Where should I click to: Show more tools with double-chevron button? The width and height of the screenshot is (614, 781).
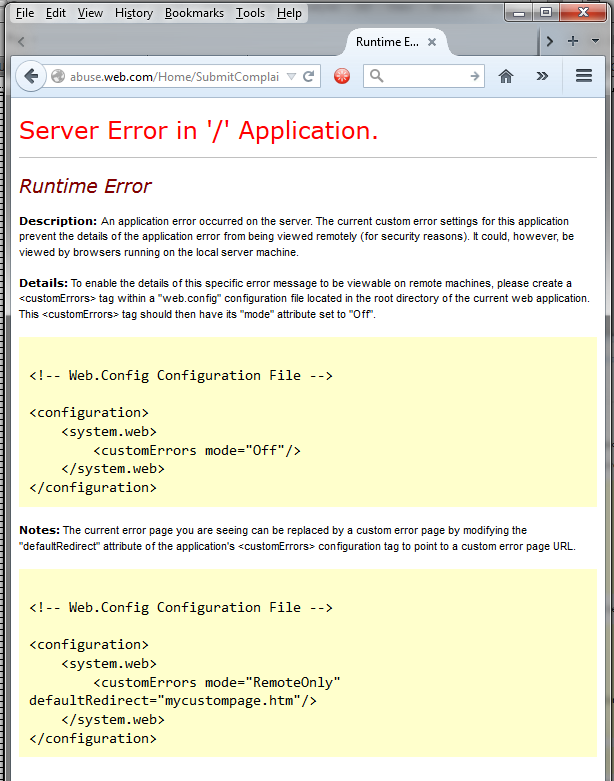point(542,76)
